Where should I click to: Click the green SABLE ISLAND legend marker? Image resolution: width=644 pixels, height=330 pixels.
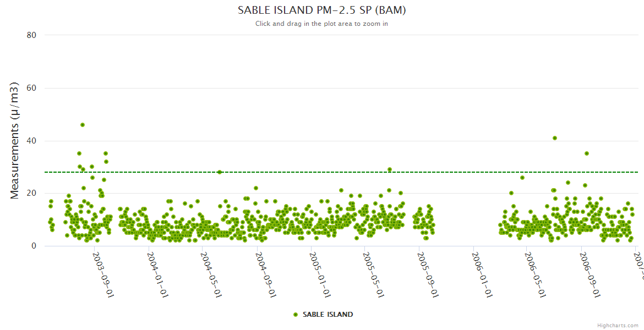coord(296,315)
